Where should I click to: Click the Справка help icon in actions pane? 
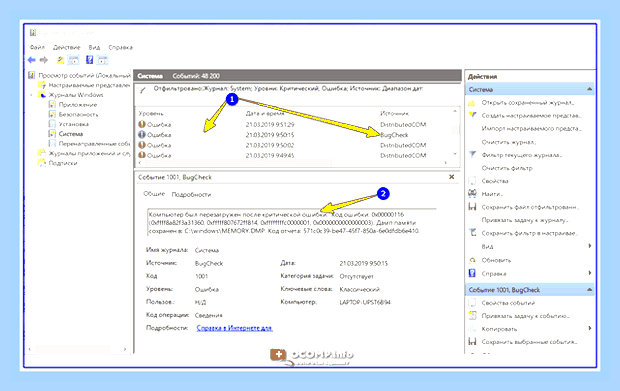[472, 273]
